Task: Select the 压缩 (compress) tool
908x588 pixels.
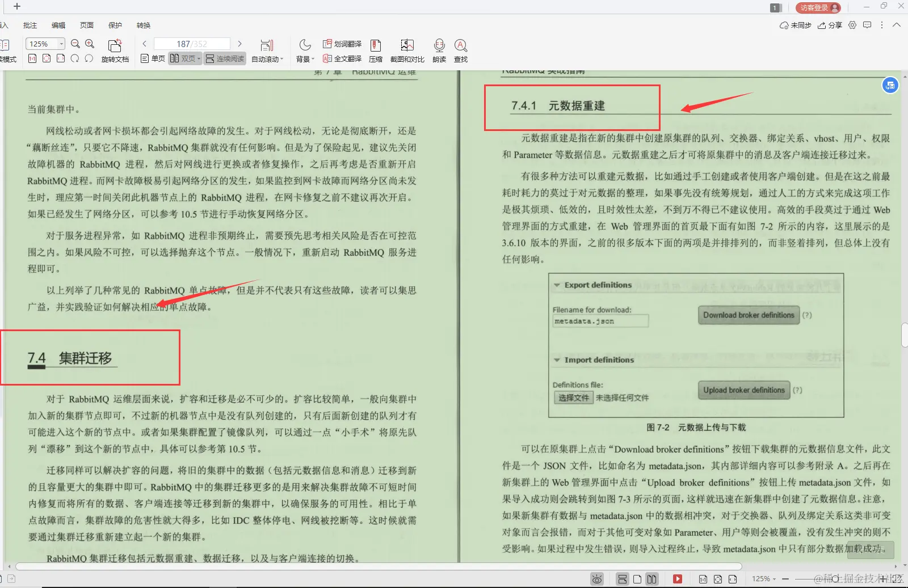Action: click(375, 51)
